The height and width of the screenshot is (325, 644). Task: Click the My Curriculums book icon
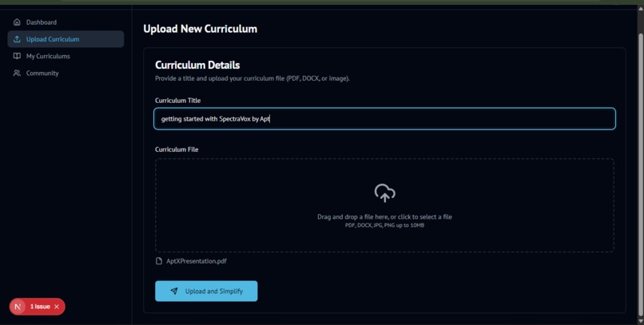coord(17,56)
